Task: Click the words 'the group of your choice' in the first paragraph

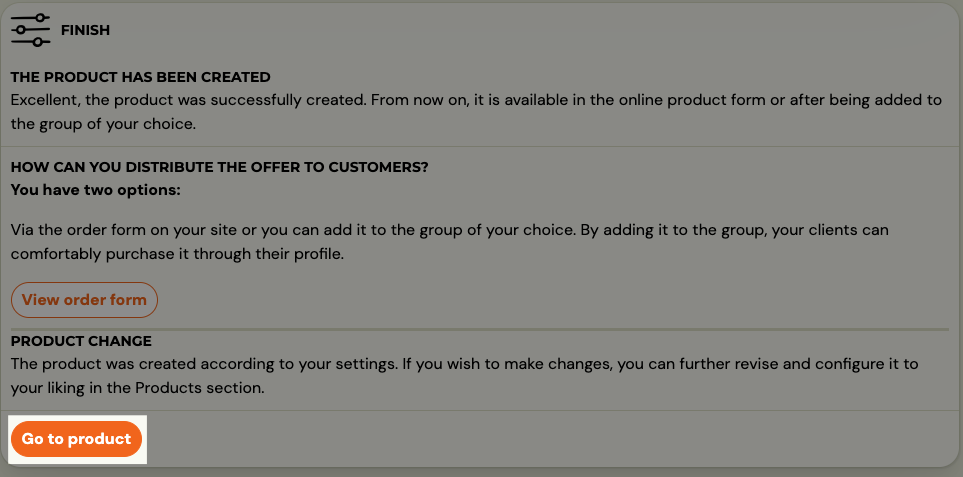Action: coord(103,123)
